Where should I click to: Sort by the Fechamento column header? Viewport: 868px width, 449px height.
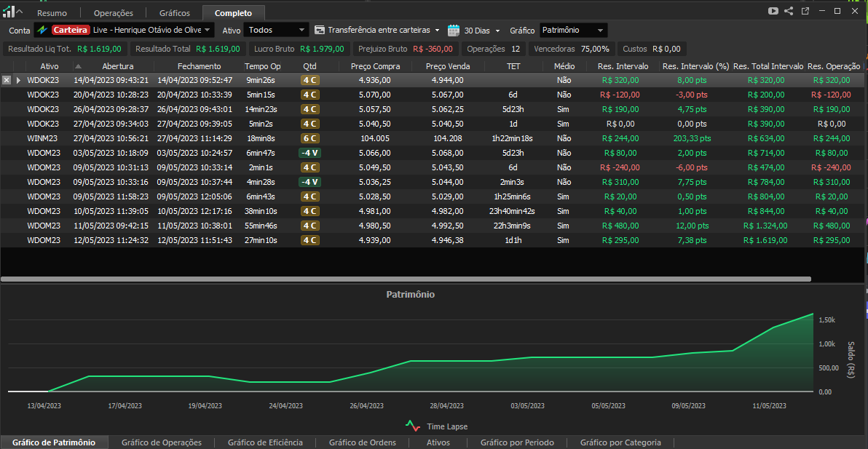199,66
